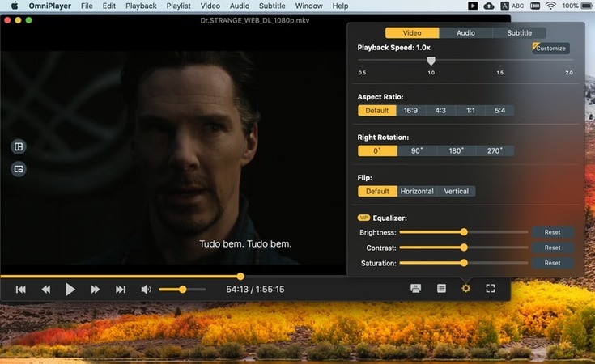
Task: Click the Wi-Fi status icon
Action: click(550, 6)
